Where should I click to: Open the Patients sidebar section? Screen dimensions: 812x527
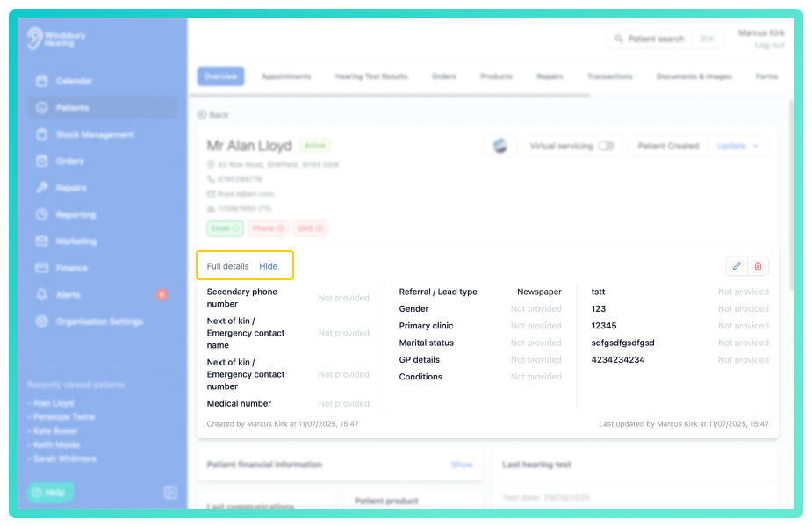[x=102, y=107]
